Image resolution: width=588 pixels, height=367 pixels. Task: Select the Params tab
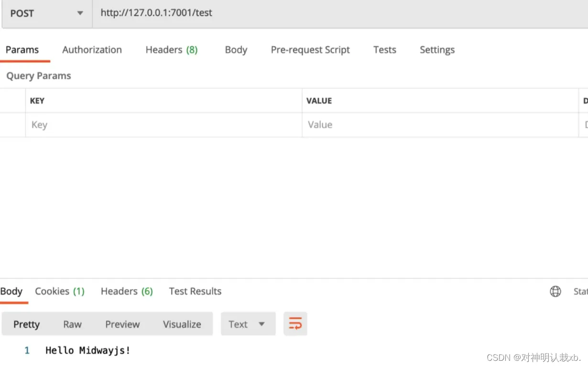point(22,50)
